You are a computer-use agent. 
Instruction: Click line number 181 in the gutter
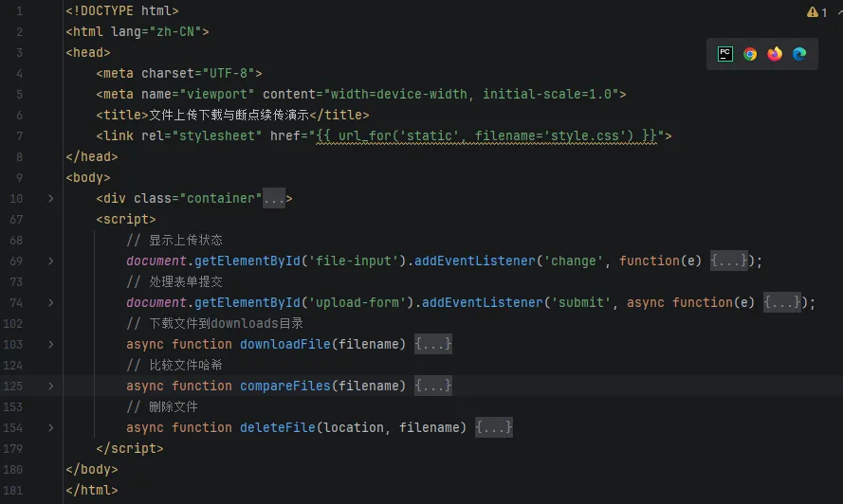13,491
